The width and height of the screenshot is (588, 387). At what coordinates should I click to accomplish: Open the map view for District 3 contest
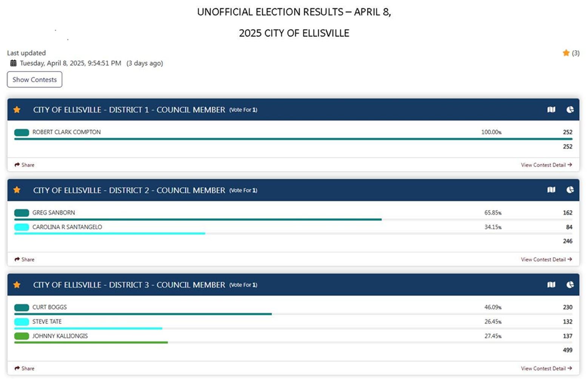click(551, 285)
